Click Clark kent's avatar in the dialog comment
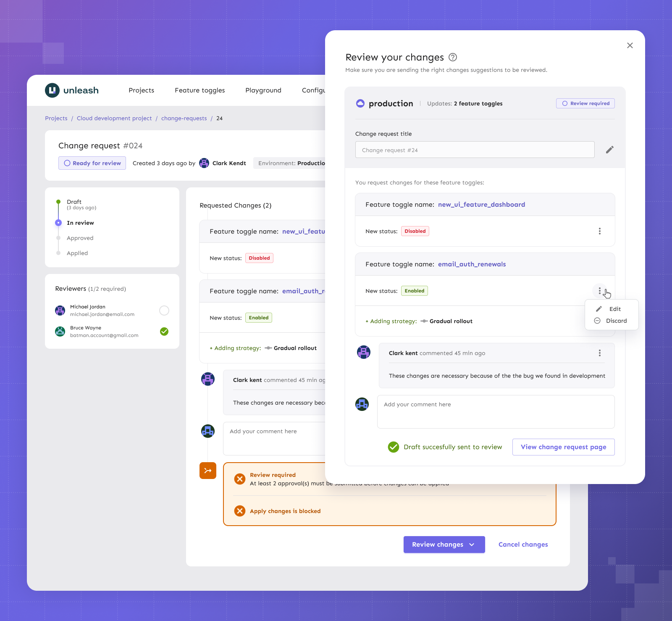This screenshot has height=621, width=672. [364, 352]
